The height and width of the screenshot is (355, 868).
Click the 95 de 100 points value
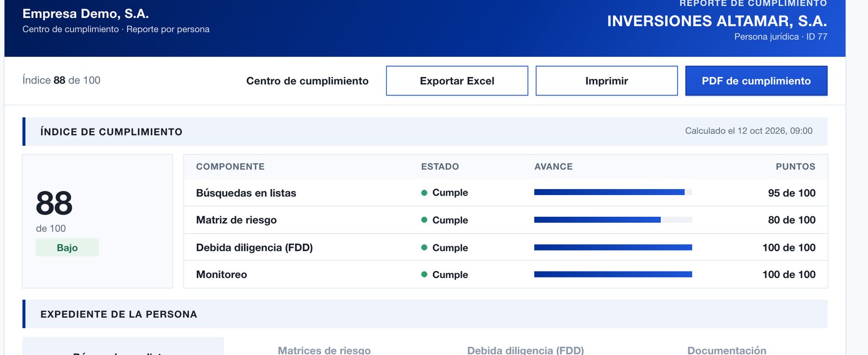coord(792,193)
